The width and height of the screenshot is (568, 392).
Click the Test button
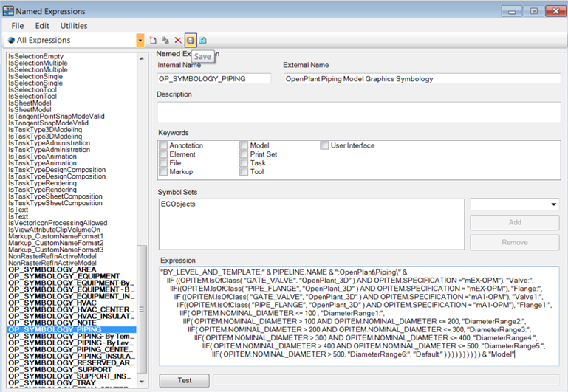[x=185, y=380]
